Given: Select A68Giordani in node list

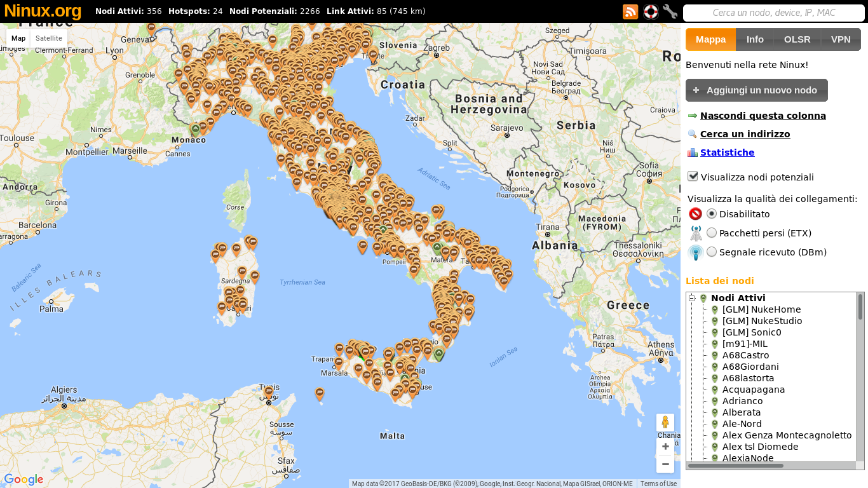Looking at the screenshot, I should (750, 367).
